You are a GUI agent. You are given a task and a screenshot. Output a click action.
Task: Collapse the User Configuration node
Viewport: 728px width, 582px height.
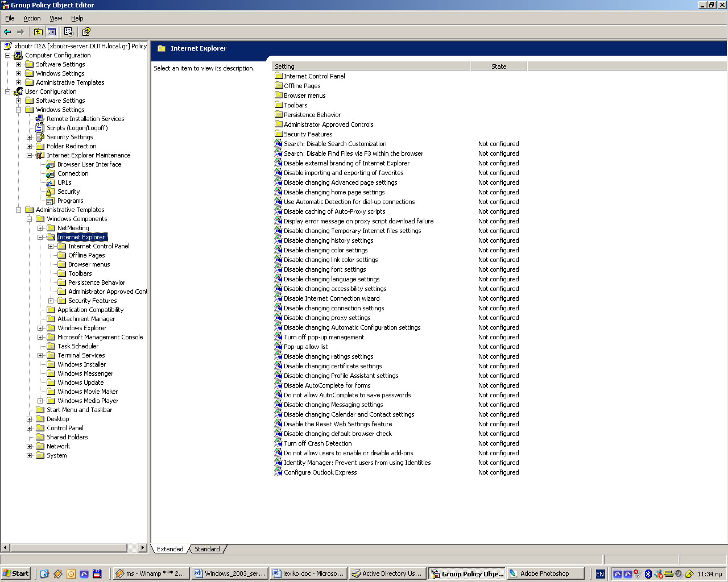8,92
